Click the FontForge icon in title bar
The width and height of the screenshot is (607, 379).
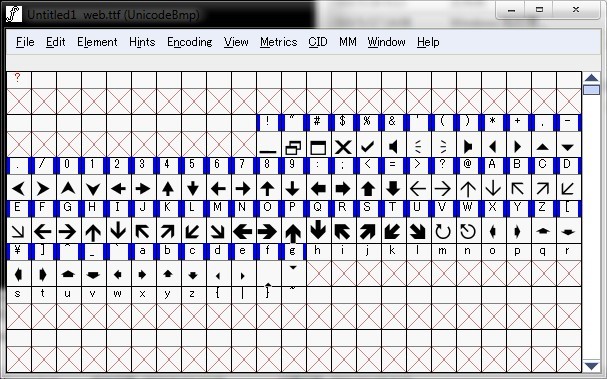[14, 14]
